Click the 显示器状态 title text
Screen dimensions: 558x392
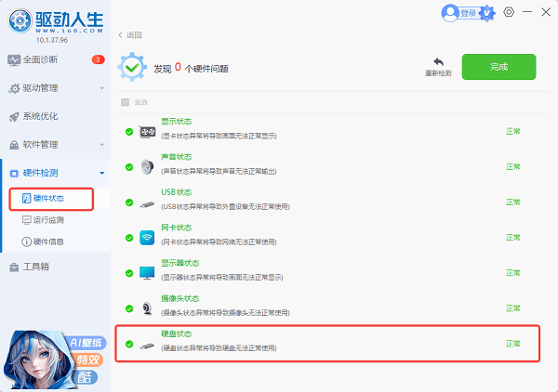tap(180, 263)
